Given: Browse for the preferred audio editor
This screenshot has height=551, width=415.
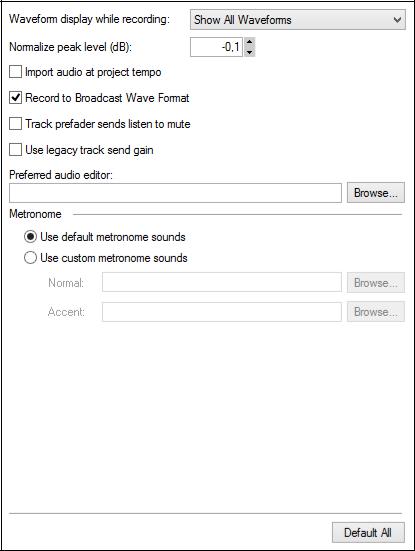Looking at the screenshot, I should click(x=376, y=193).
